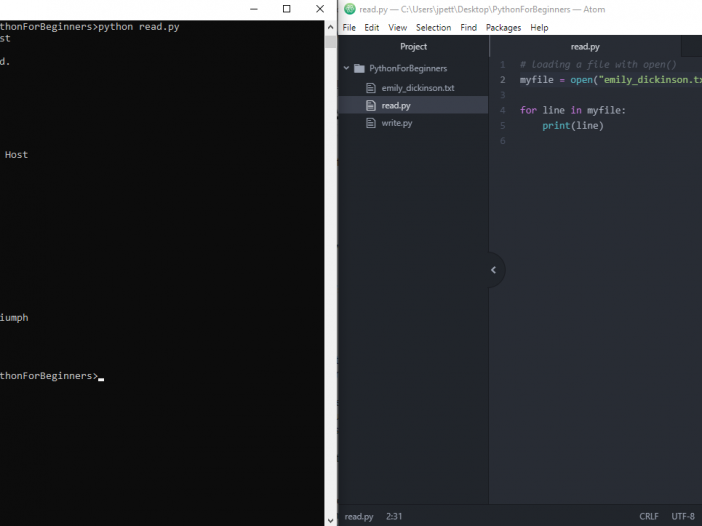Viewport: 702px width, 526px height.
Task: Close the command prompt window
Action: [320, 9]
